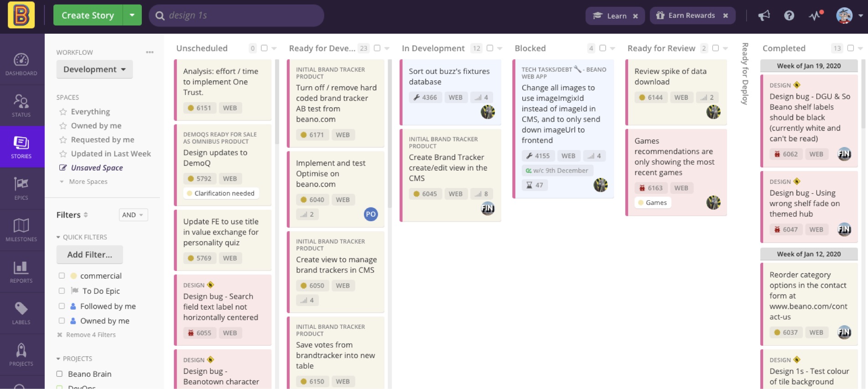Select the Everything space

(90, 112)
